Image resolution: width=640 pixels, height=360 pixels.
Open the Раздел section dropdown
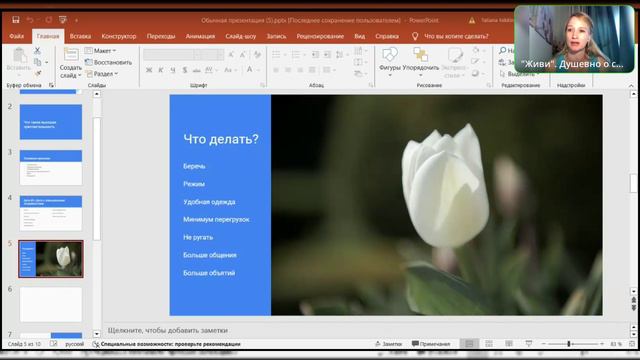[102, 74]
